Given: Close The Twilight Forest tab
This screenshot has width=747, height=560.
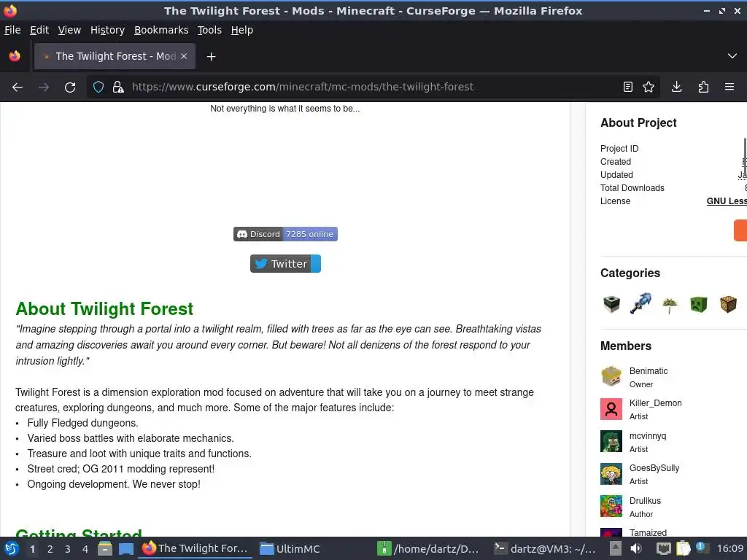Looking at the screenshot, I should point(184,56).
